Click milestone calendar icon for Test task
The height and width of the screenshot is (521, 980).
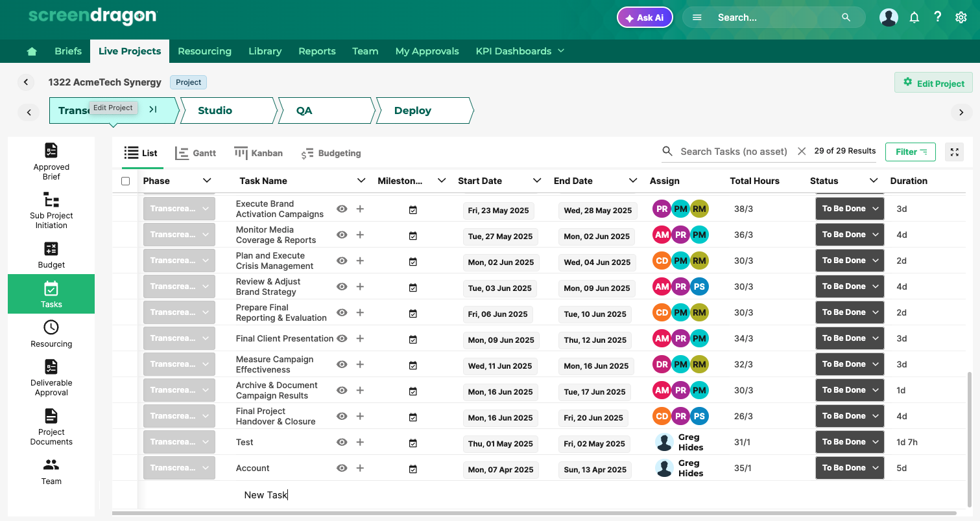tap(413, 443)
